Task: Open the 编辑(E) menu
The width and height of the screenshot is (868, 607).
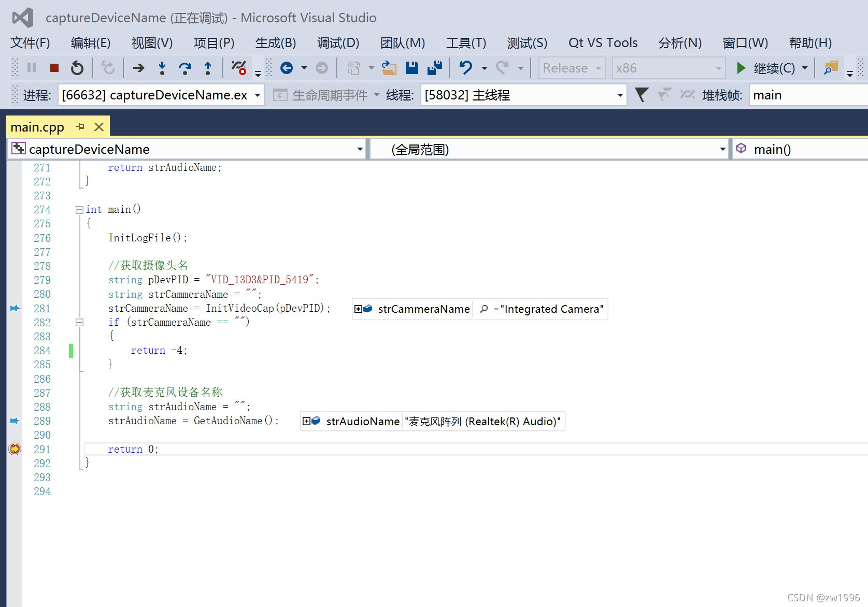Action: pos(91,42)
